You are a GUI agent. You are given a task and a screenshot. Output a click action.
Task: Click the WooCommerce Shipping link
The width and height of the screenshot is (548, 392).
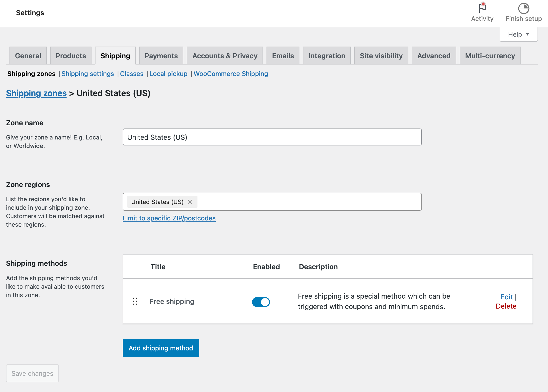(231, 74)
